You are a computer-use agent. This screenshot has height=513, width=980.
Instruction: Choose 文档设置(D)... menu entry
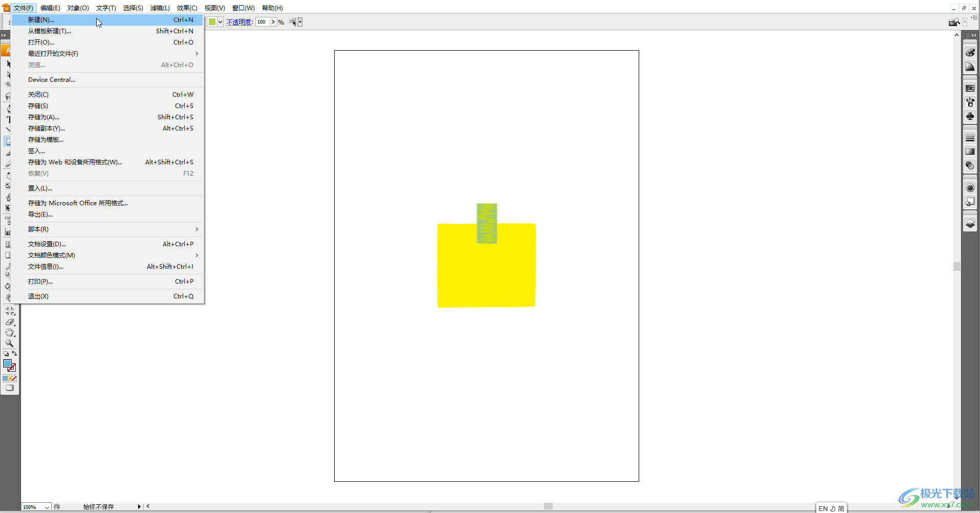coord(107,244)
